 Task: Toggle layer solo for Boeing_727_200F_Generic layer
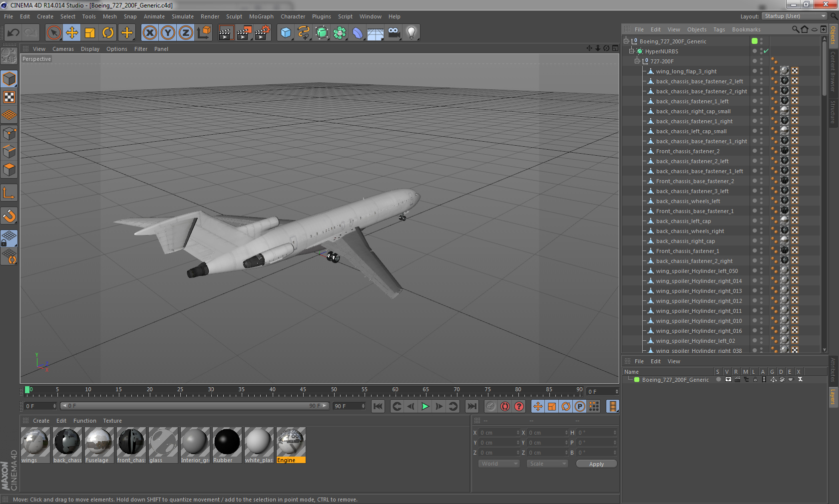718,379
